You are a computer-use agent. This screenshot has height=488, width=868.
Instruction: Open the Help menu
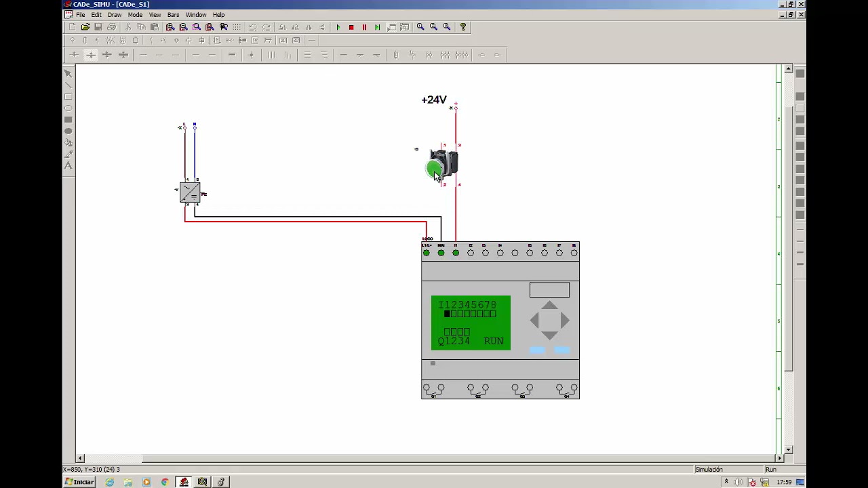pos(218,15)
